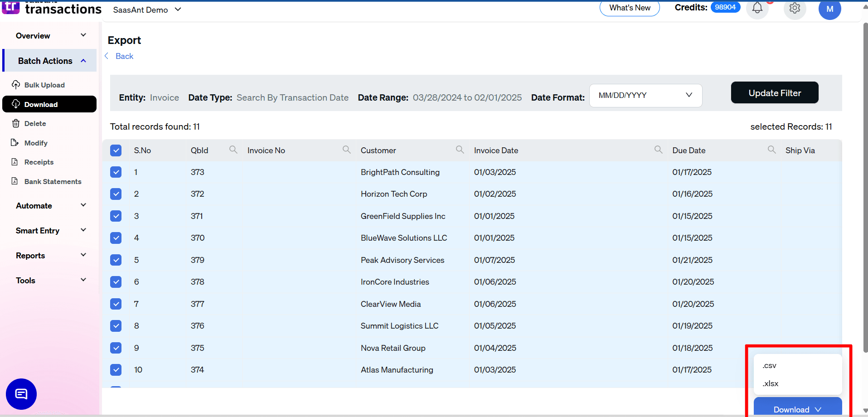Choose the .csv export option
Viewport: 868px width, 417px height.
pyautogui.click(x=769, y=365)
